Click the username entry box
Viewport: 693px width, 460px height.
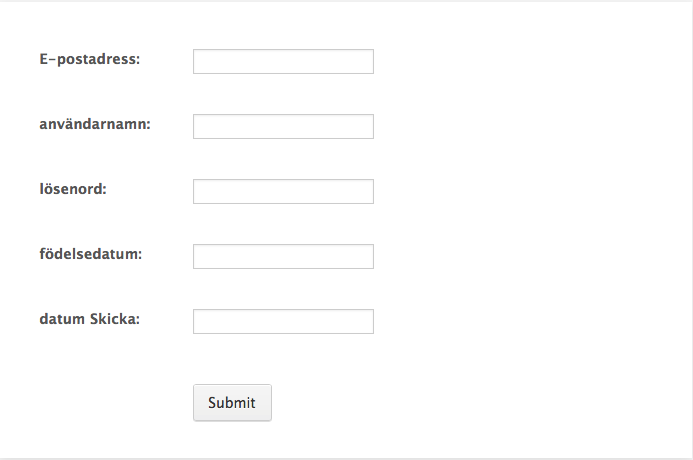click(x=283, y=127)
